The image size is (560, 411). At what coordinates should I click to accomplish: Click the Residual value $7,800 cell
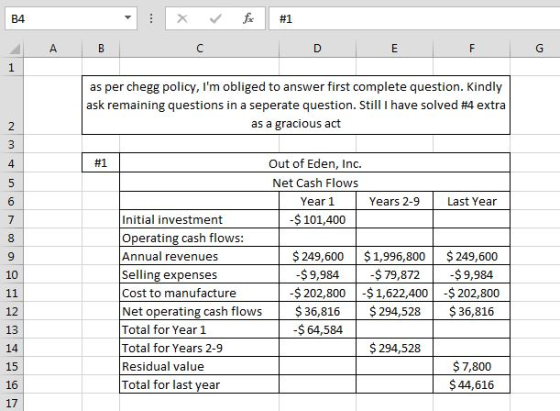tap(471, 366)
